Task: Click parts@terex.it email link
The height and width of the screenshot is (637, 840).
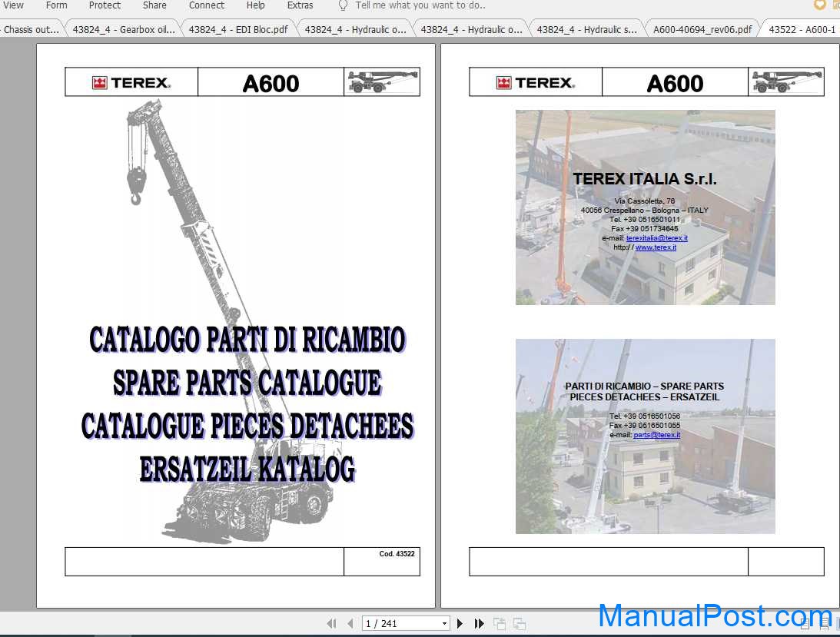Action: 657,434
